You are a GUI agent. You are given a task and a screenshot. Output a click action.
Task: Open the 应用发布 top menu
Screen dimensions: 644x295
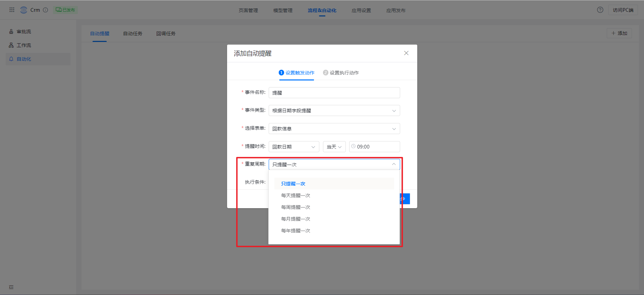396,10
